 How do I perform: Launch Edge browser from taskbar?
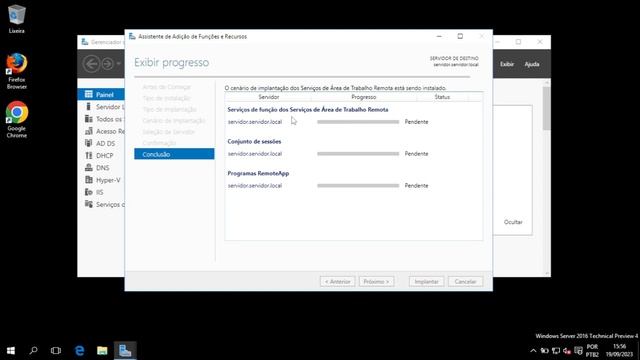(80, 350)
